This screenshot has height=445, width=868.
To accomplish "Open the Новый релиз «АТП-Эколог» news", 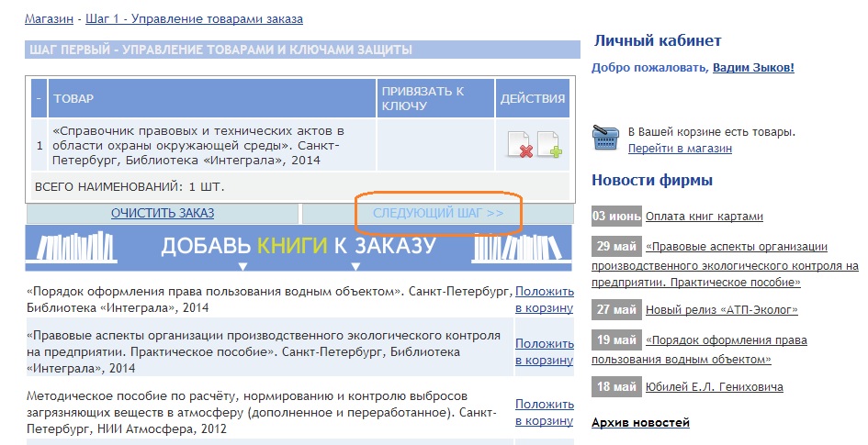I will coord(721,310).
